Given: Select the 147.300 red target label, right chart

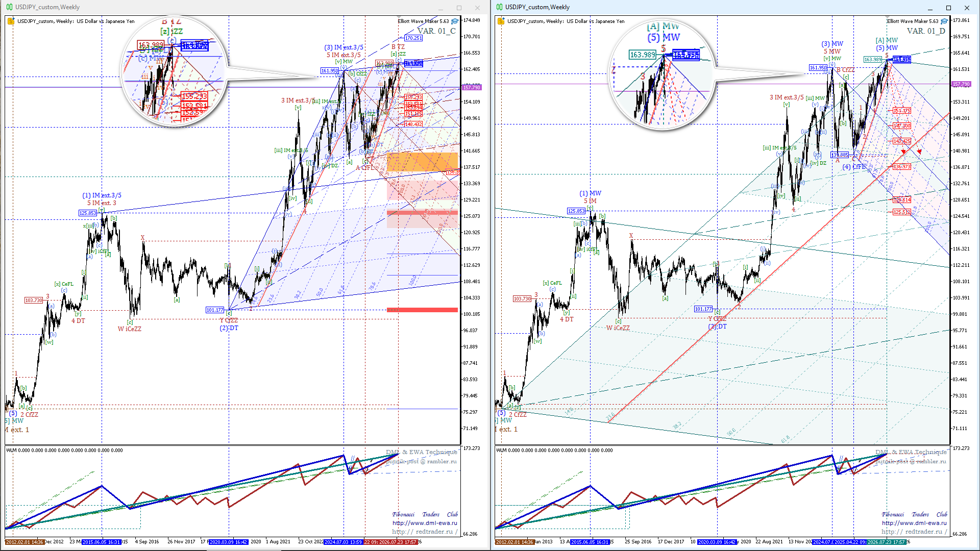Looking at the screenshot, I should [902, 126].
